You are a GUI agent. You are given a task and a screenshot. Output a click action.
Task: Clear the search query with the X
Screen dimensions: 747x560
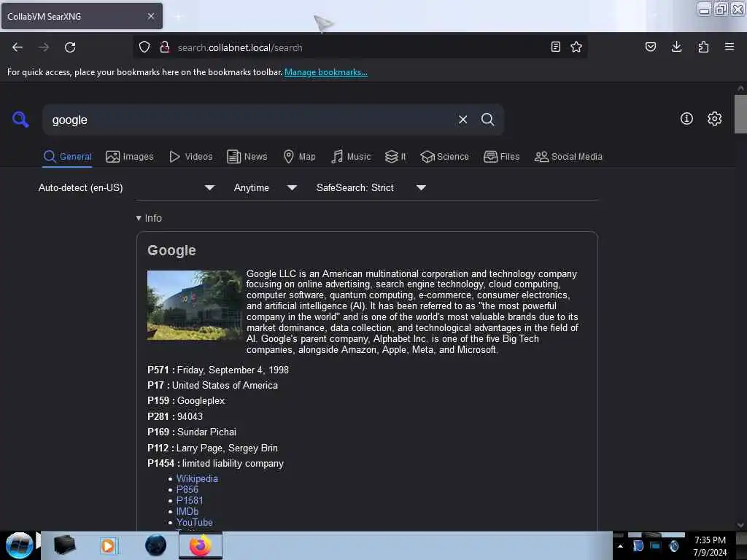coord(462,120)
